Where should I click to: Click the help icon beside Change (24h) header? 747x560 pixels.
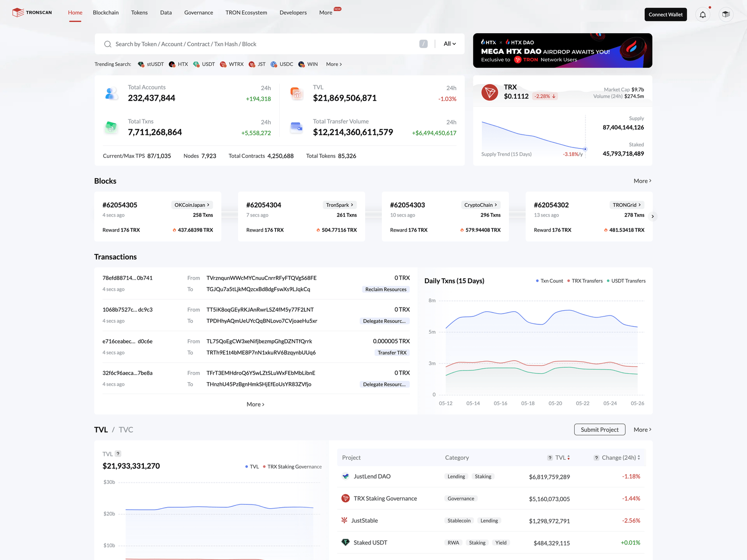click(596, 458)
